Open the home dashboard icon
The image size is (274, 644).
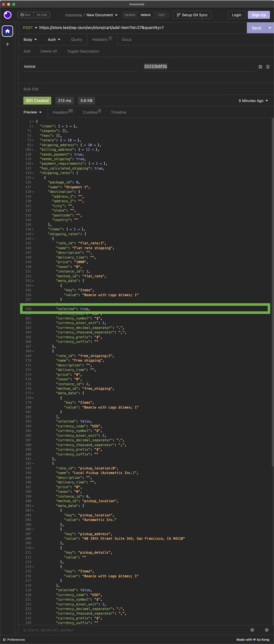click(x=8, y=31)
